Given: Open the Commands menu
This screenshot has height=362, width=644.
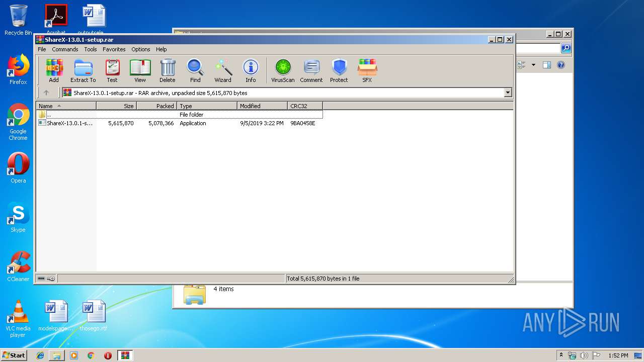Looking at the screenshot, I should 65,49.
